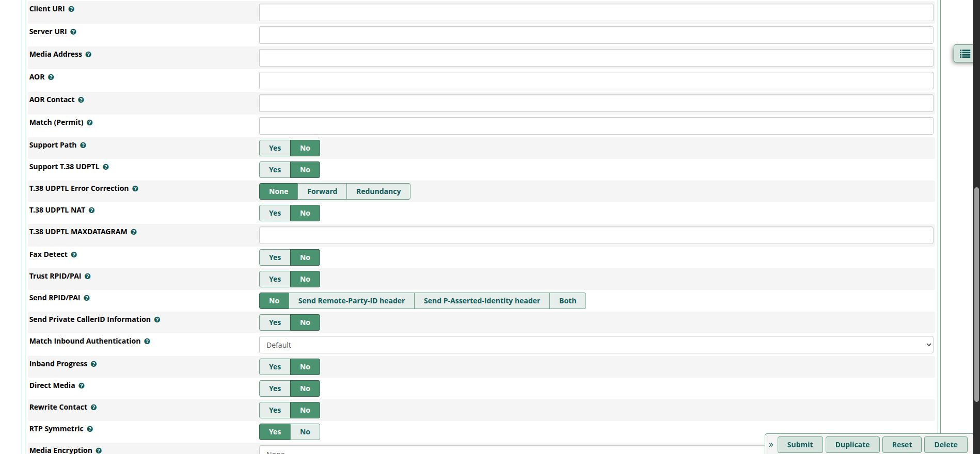Click the help icon next to Client URI
The height and width of the screenshot is (454, 980).
71,9
